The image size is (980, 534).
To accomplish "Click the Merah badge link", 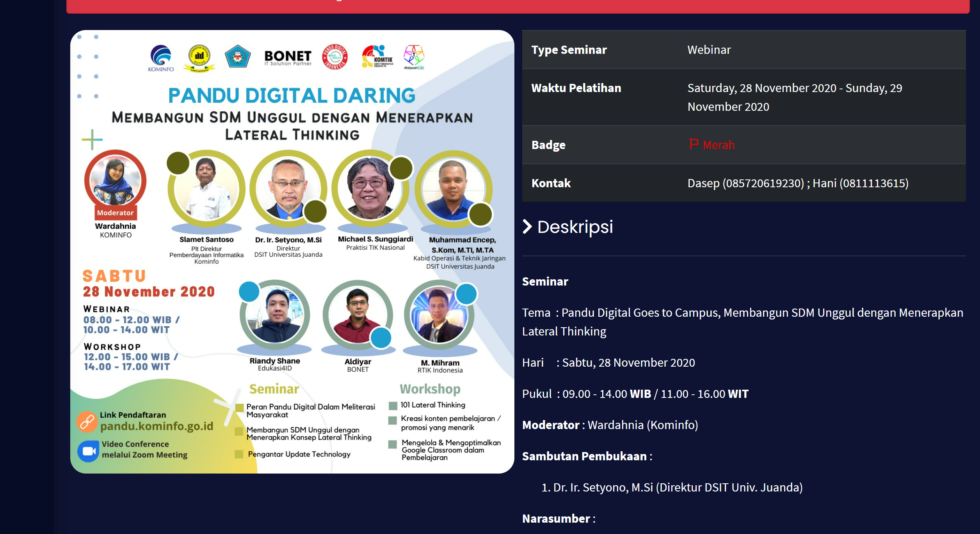I will tap(718, 145).
